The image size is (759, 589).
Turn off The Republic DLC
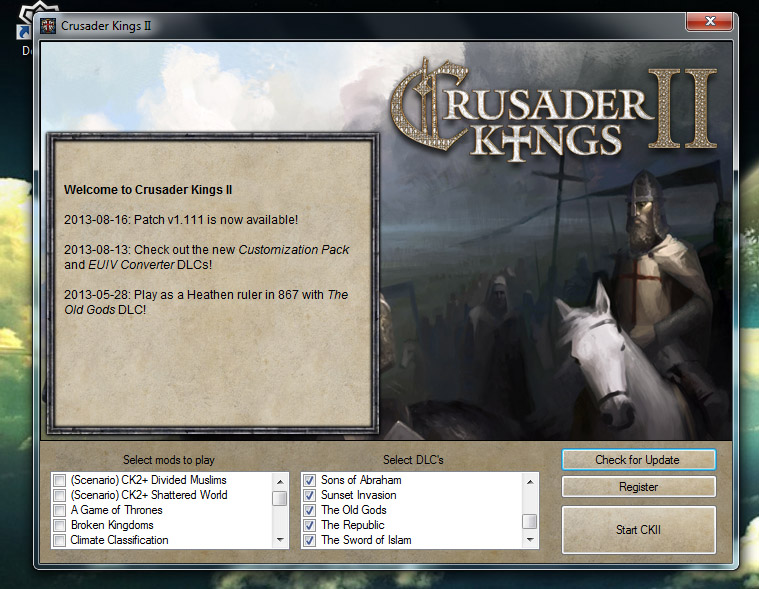pos(310,525)
